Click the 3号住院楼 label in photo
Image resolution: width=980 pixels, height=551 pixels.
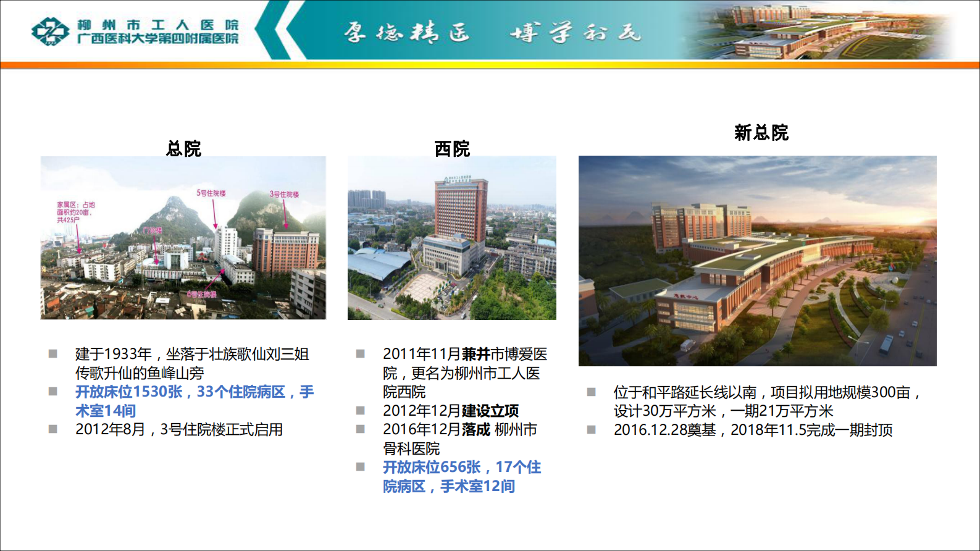point(284,194)
